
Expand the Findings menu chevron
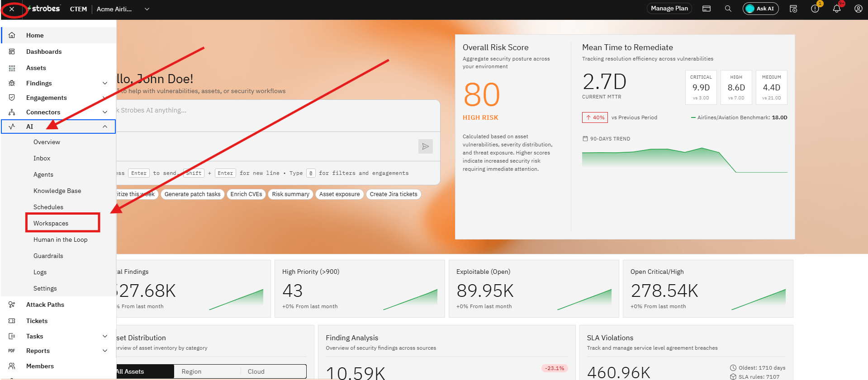pyautogui.click(x=105, y=83)
